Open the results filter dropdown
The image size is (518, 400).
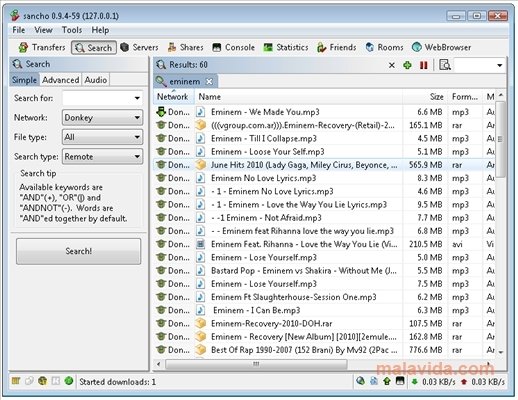pos(500,65)
